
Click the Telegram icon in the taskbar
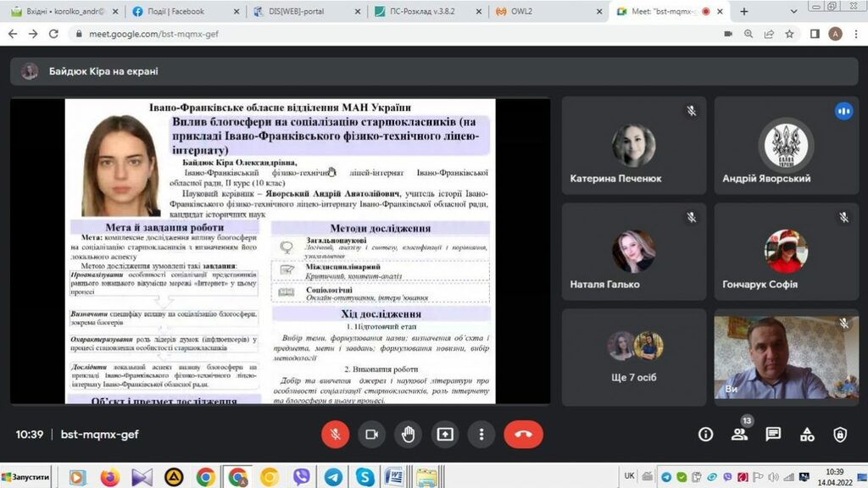333,477
